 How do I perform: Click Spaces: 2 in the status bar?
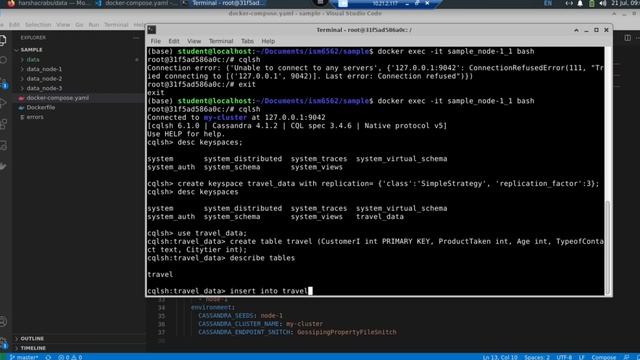pyautogui.click(x=537, y=357)
